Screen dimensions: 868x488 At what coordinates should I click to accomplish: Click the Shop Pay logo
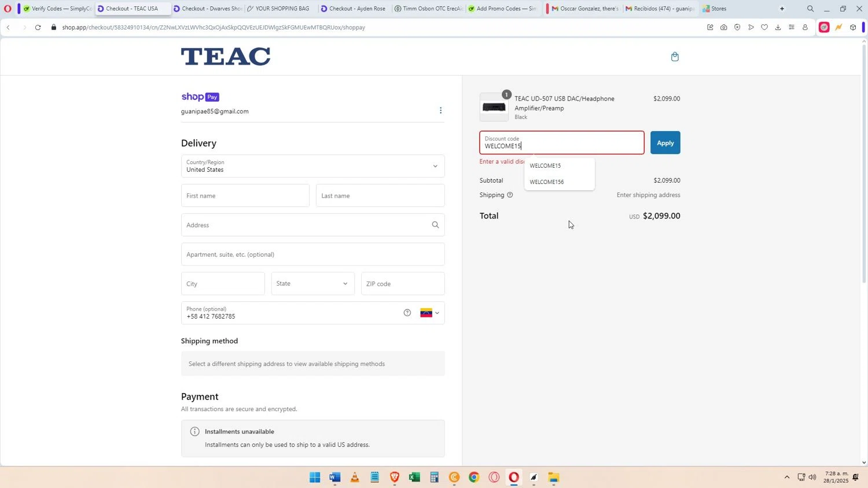coord(200,97)
